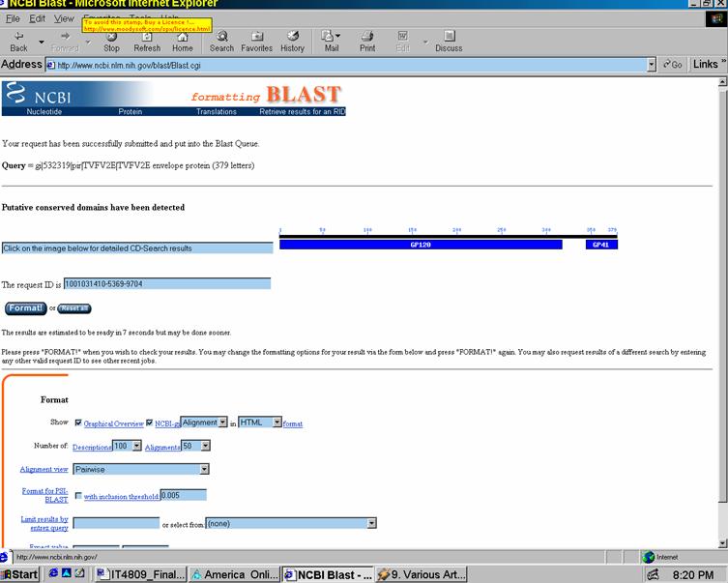Open the Search toolbar icon
728x583 pixels.
tap(222, 42)
